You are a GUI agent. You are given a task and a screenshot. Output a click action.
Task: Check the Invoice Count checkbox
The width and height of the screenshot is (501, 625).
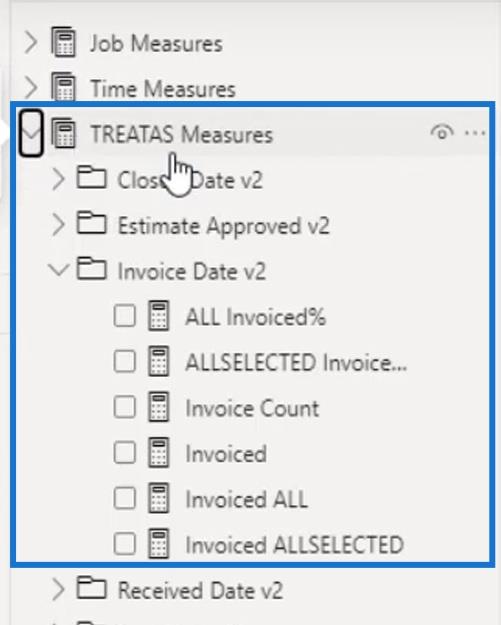125,407
